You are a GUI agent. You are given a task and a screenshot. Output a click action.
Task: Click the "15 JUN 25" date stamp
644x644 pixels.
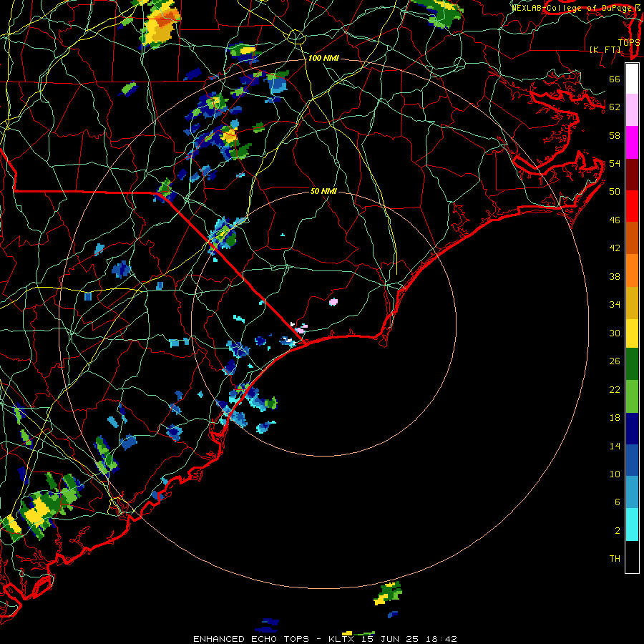tap(390, 639)
